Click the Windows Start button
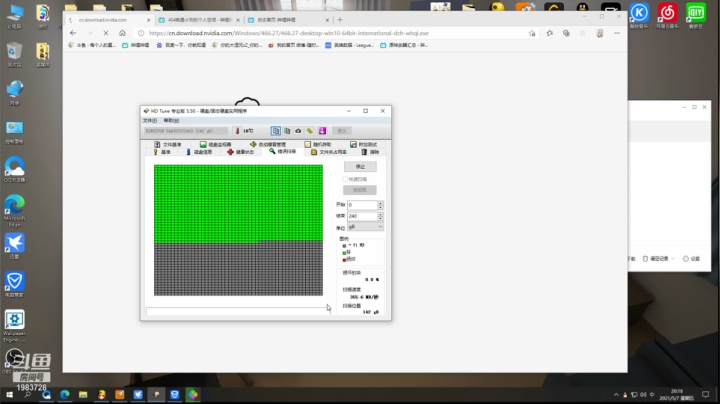 [9, 394]
